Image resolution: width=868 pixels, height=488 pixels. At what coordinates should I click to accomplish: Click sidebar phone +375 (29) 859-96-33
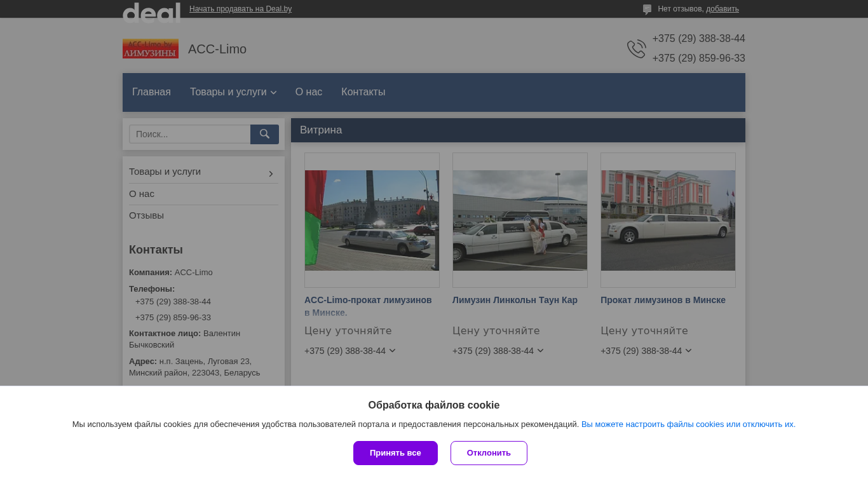tap(173, 318)
